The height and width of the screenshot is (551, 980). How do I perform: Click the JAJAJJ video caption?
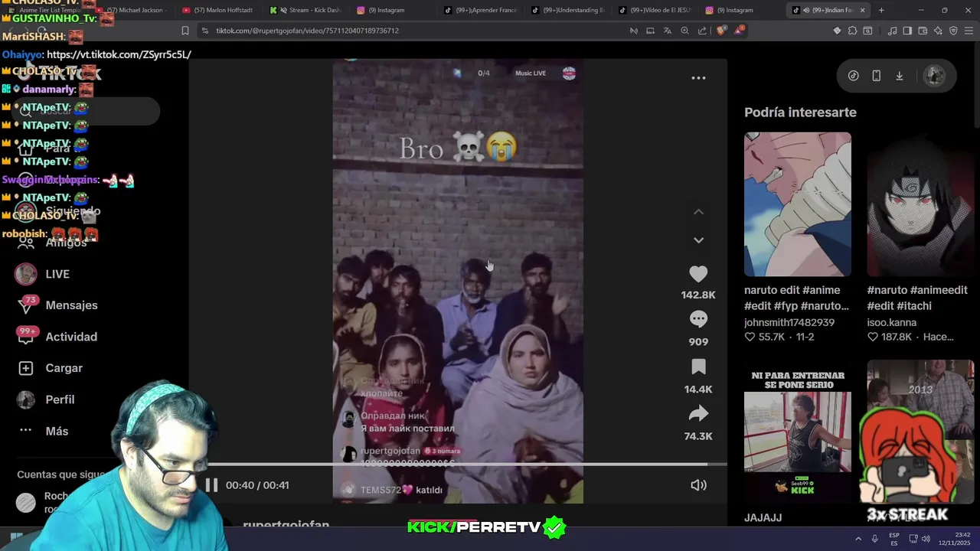[763, 518]
